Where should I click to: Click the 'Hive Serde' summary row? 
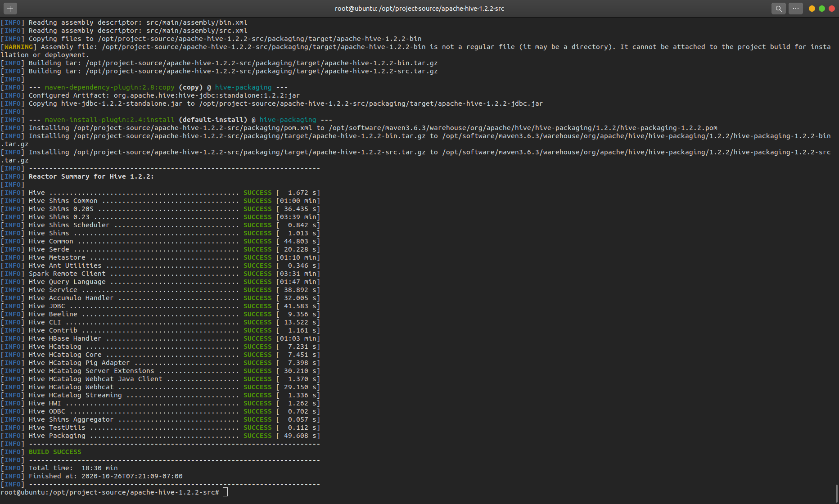click(x=161, y=249)
